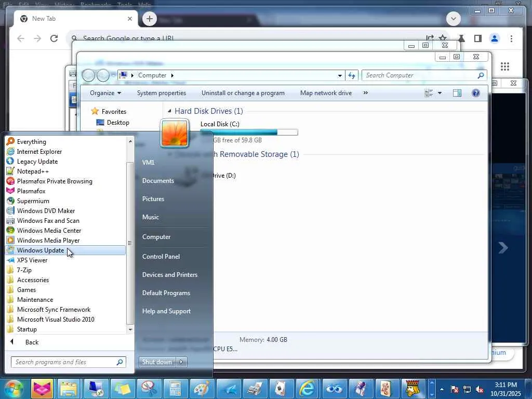Click the Search Computer field
532x399 pixels.
pos(424,75)
